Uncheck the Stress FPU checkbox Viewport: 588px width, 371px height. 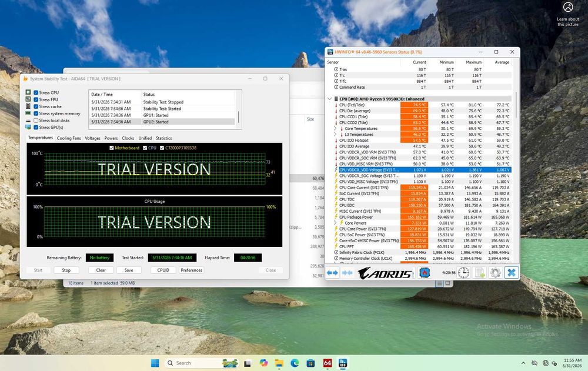pyautogui.click(x=36, y=99)
